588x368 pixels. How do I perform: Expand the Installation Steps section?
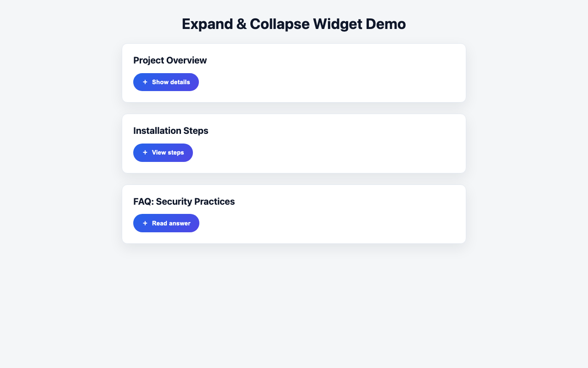click(163, 152)
